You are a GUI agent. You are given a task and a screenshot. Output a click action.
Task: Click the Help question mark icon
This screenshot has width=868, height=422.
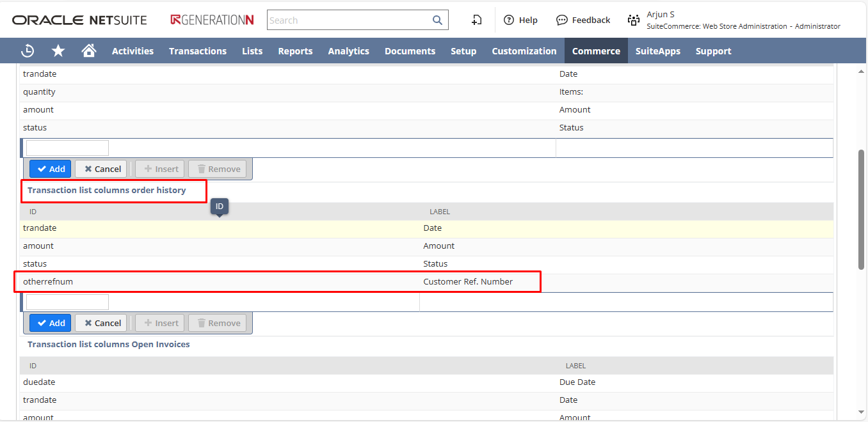coord(509,20)
